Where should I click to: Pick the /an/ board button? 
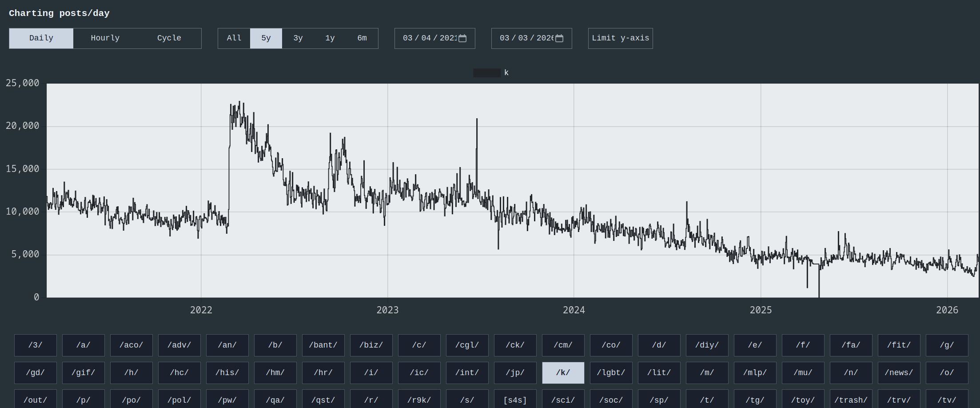click(227, 345)
